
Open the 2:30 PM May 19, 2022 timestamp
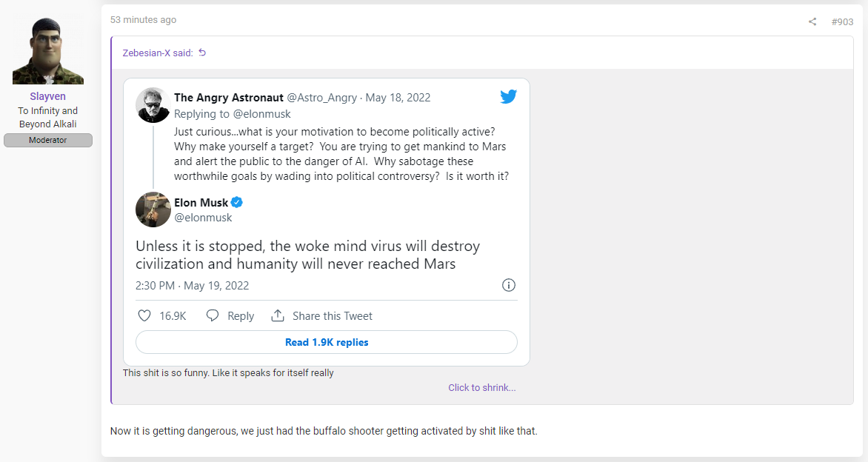[192, 286]
